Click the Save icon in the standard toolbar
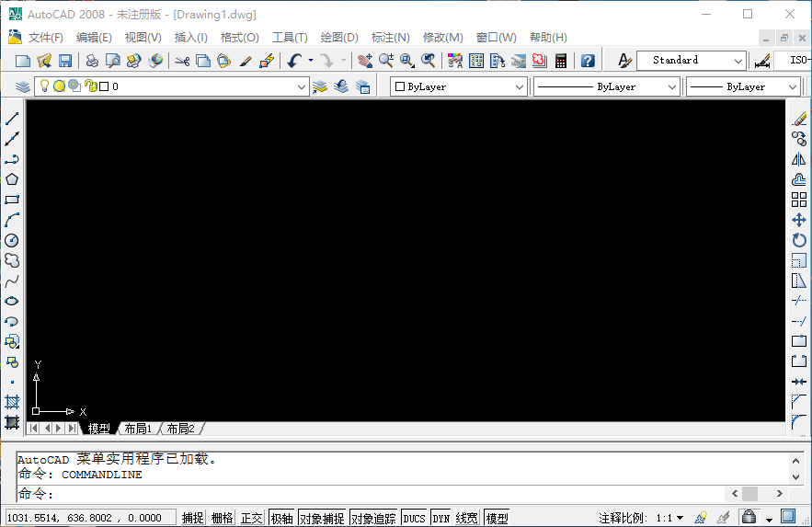Screen dimensions: 812x527 click(65, 61)
